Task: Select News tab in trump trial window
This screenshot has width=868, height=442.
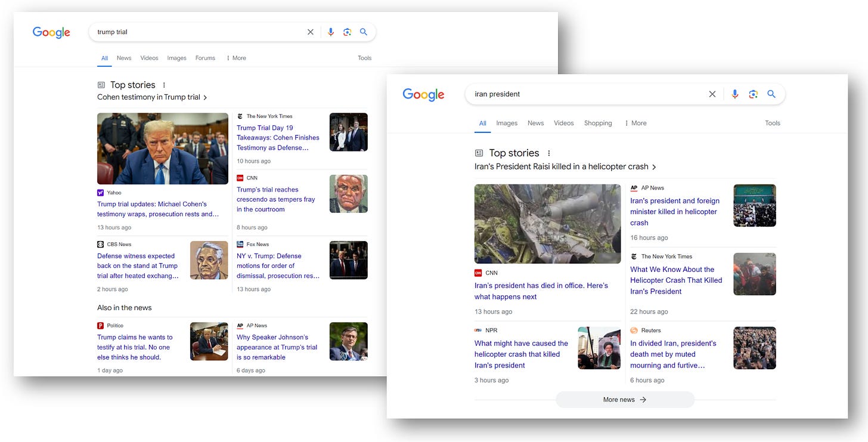Action: pos(124,58)
